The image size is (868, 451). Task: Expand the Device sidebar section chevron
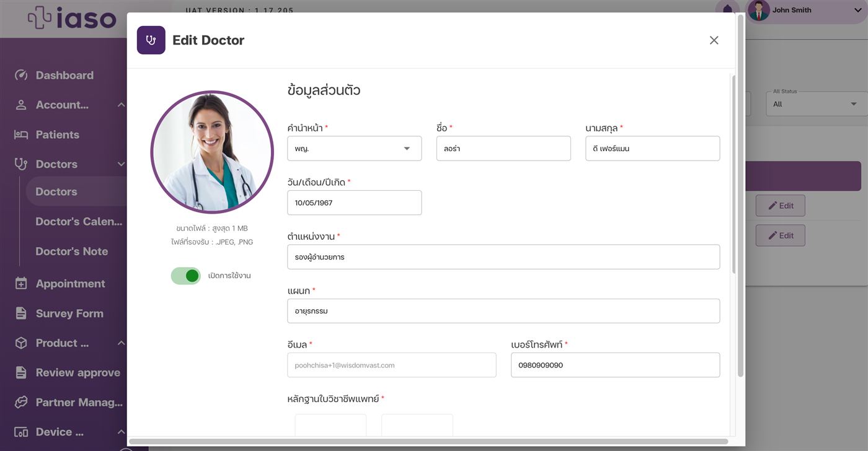click(x=121, y=432)
